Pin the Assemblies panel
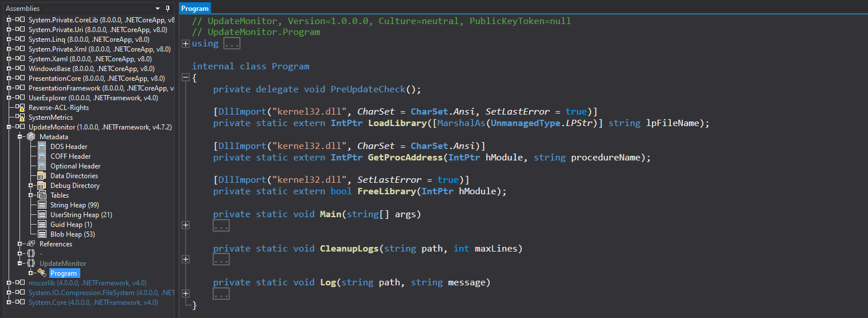868x318 pixels. (x=167, y=9)
